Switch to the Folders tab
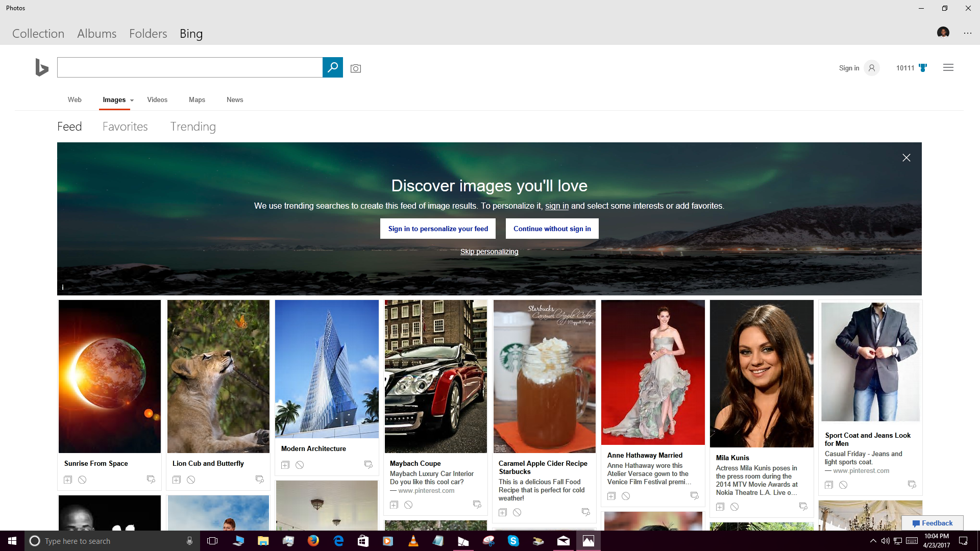Image resolution: width=980 pixels, height=551 pixels. click(x=148, y=34)
